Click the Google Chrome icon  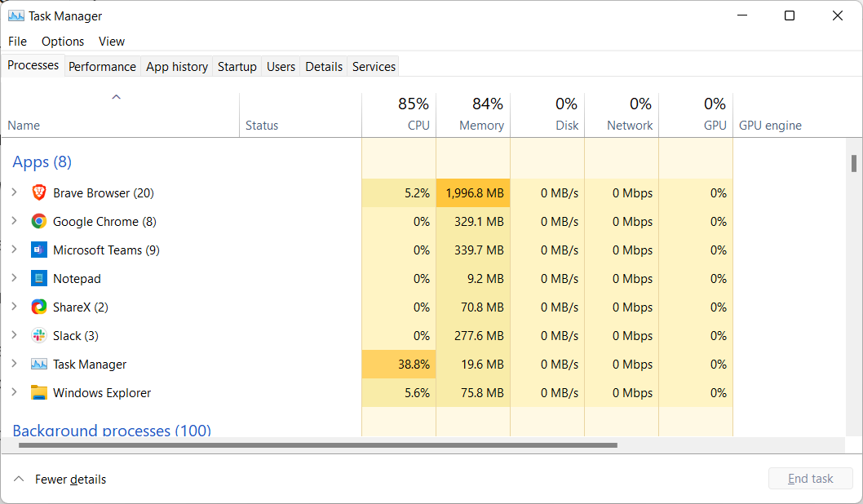pos(39,221)
